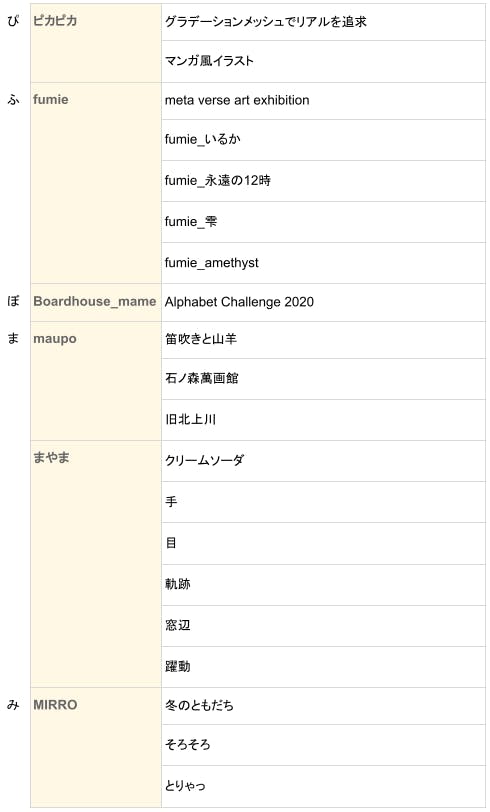490x812 pixels.
Task: Select the 旧北上川 work title
Action: 190,419
